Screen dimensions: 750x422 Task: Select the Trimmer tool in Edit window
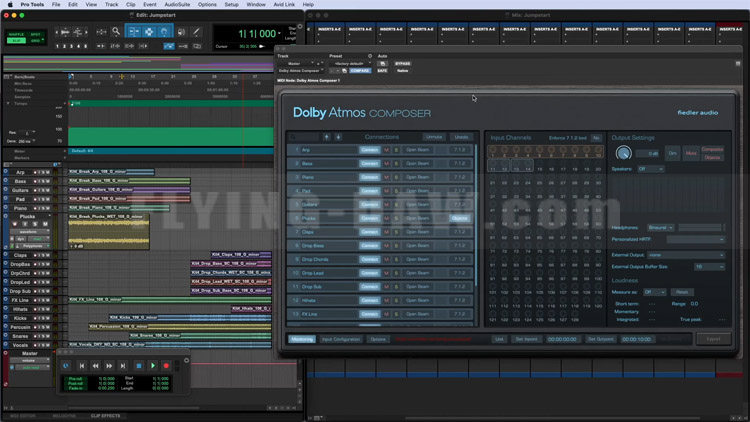pos(134,32)
